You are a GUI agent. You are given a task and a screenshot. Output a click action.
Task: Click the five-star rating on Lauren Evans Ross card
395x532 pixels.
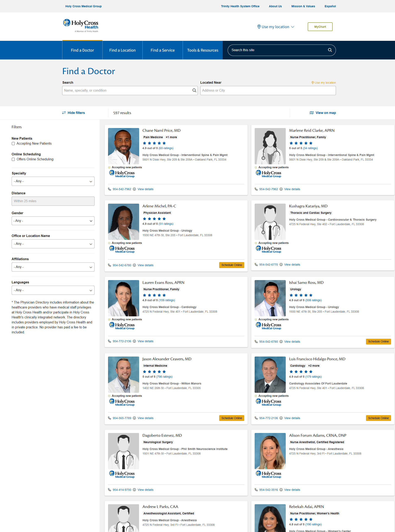154,295
